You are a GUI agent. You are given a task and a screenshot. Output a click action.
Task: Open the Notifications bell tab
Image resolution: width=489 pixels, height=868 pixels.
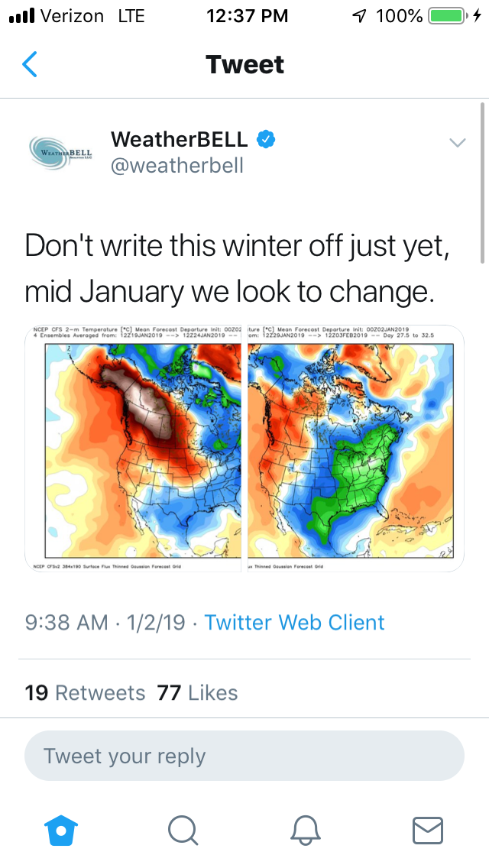(x=306, y=829)
